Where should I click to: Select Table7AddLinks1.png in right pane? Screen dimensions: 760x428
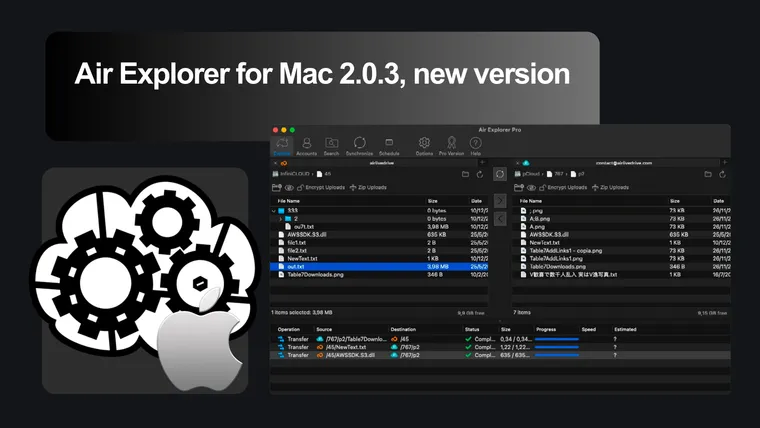pyautogui.click(x=621, y=258)
